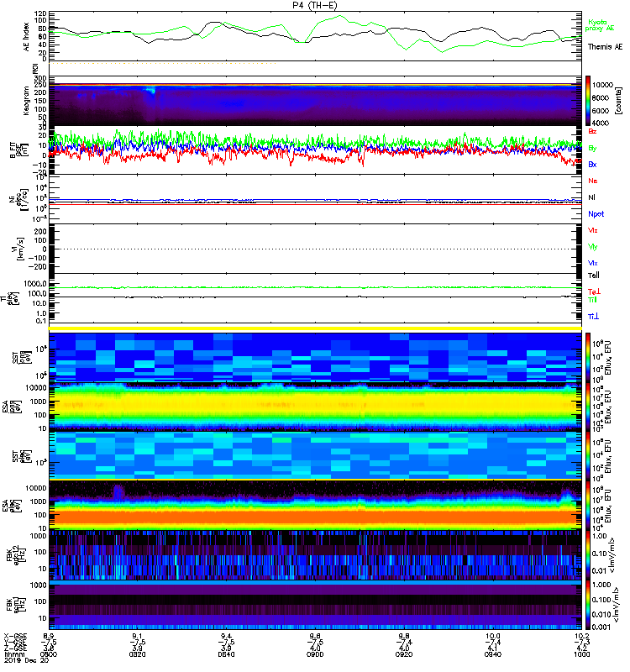Click the ESA electrons spectrogram panel

coord(315,505)
